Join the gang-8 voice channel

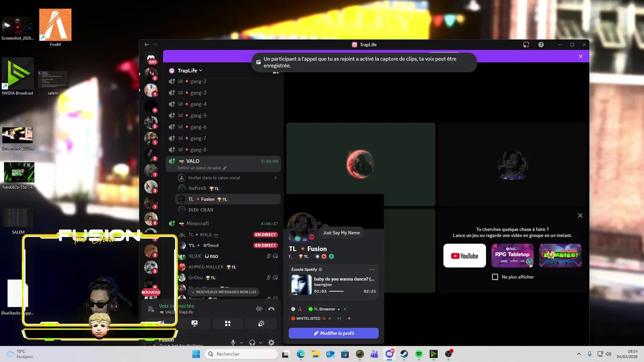(x=223, y=150)
